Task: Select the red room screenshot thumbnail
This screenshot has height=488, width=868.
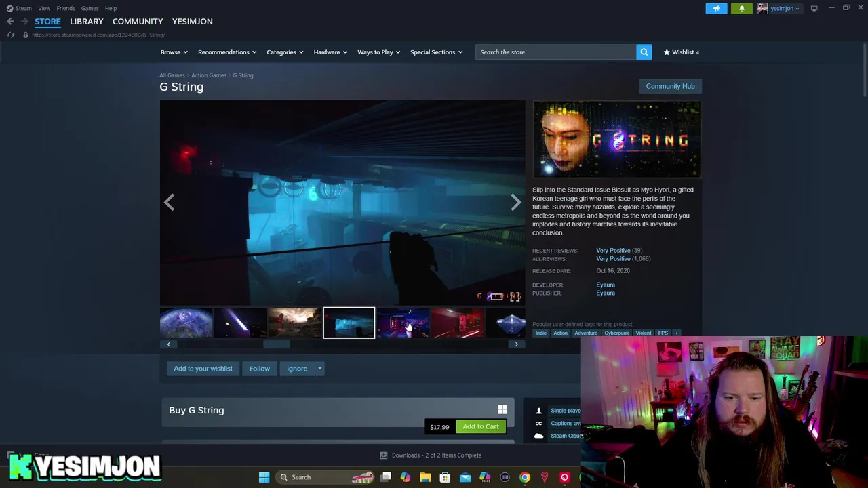Action: (x=457, y=323)
